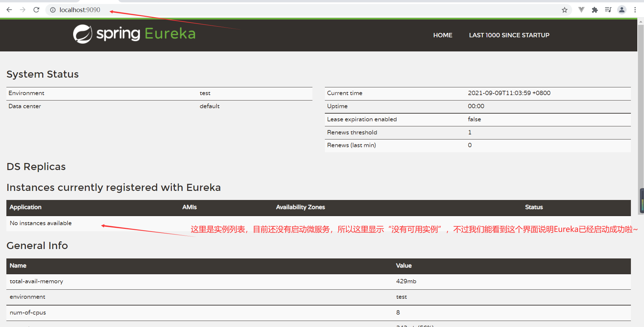Click the num-of-cpus row name
The height and width of the screenshot is (327, 644).
tap(28, 313)
